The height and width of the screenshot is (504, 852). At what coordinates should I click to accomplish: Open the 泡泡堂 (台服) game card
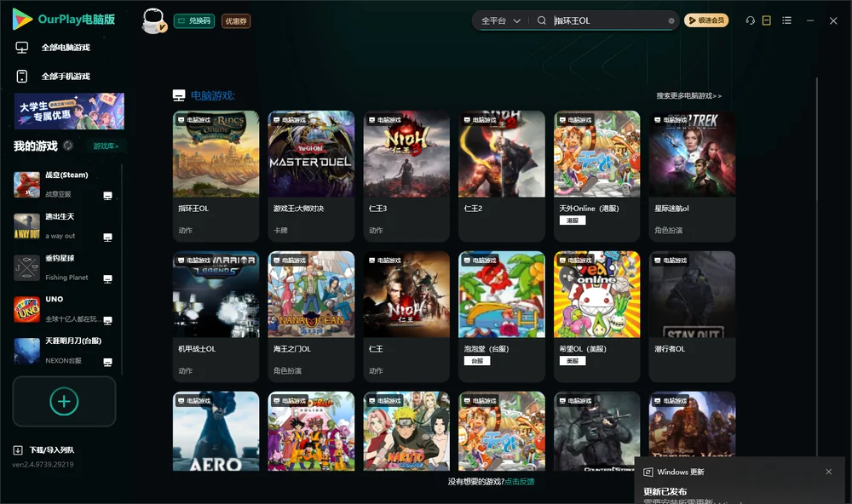click(x=502, y=317)
